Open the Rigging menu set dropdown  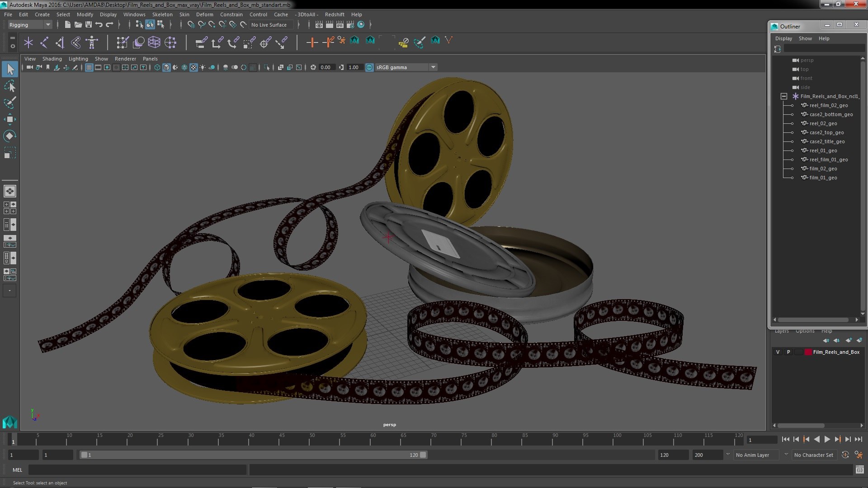tap(30, 25)
